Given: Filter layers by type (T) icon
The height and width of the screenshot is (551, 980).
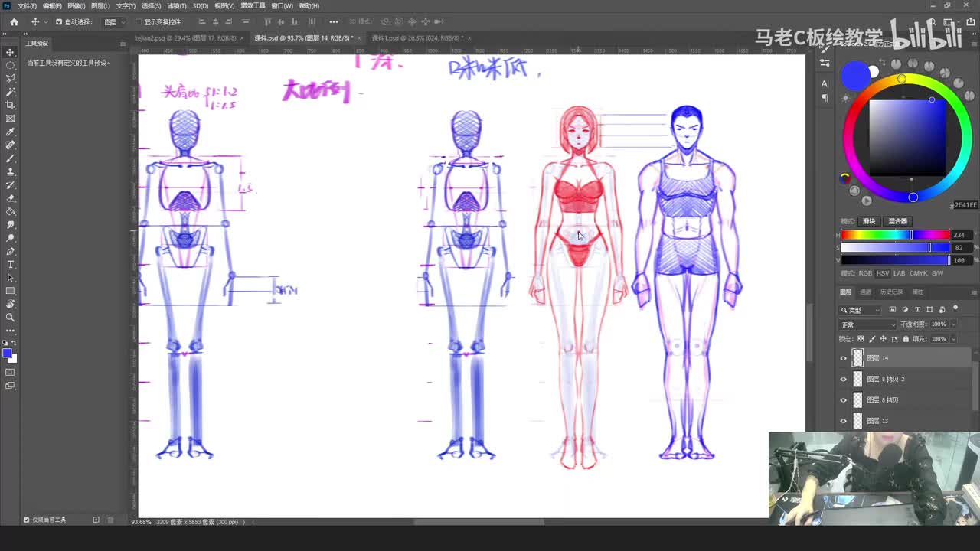Looking at the screenshot, I should (x=917, y=310).
